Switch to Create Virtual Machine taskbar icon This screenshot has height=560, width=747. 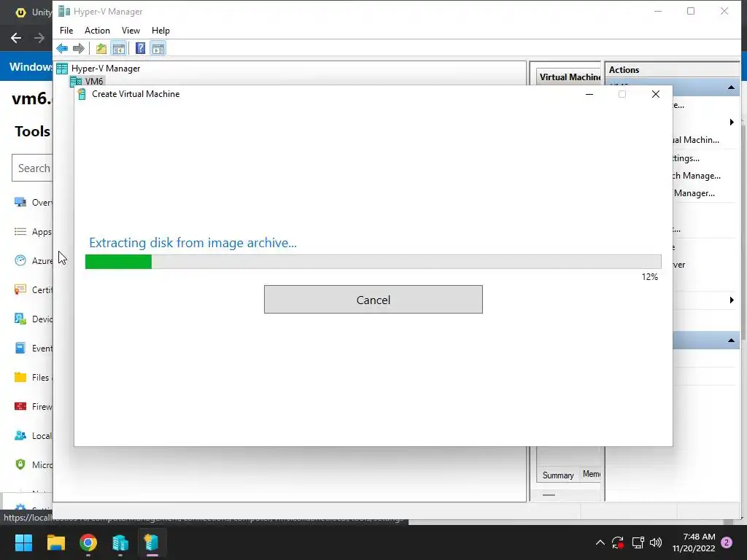pos(152,542)
